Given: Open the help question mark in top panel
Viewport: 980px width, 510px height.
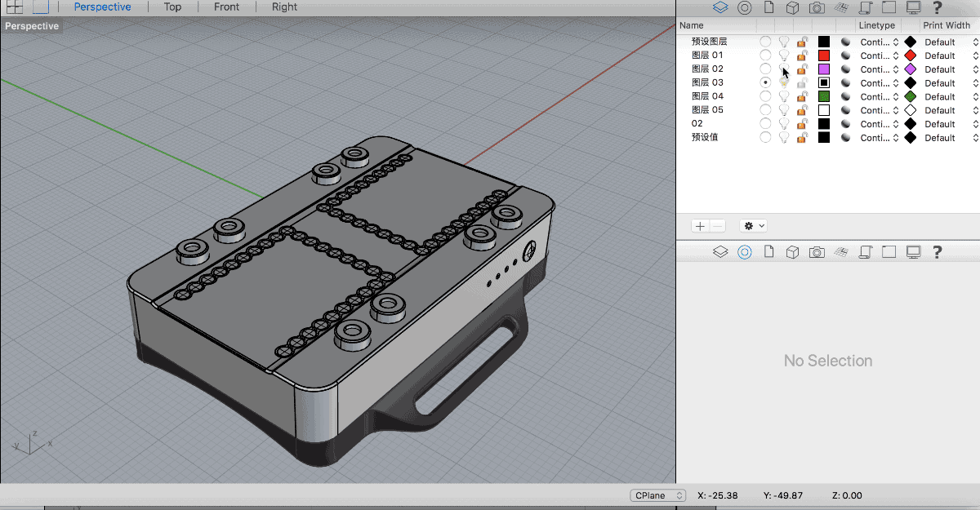Looking at the screenshot, I should tap(937, 7).
